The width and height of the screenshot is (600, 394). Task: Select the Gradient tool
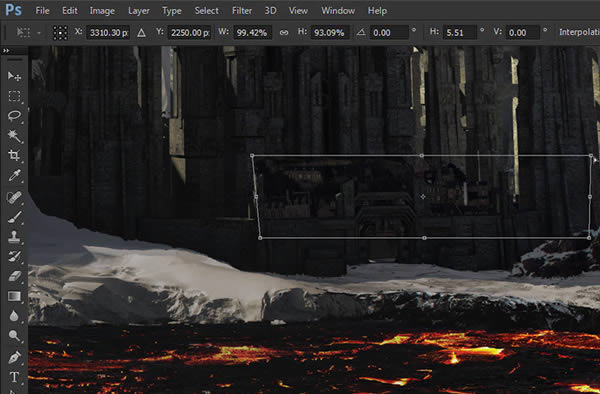point(15,296)
